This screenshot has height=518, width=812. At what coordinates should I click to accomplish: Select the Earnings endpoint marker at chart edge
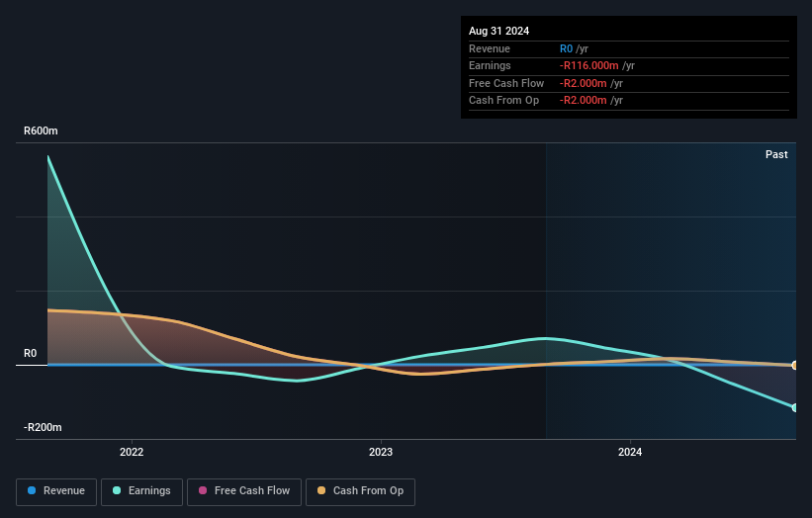795,407
